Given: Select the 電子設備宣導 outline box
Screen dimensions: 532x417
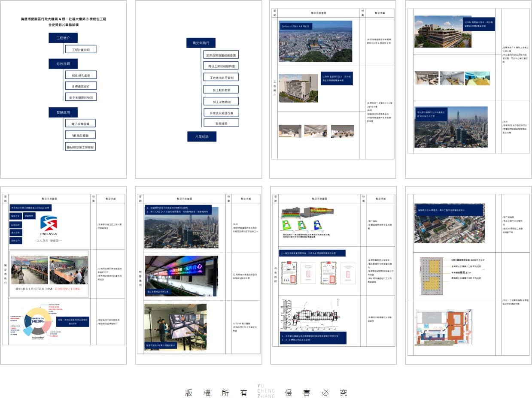Looking at the screenshot, I should point(80,124).
